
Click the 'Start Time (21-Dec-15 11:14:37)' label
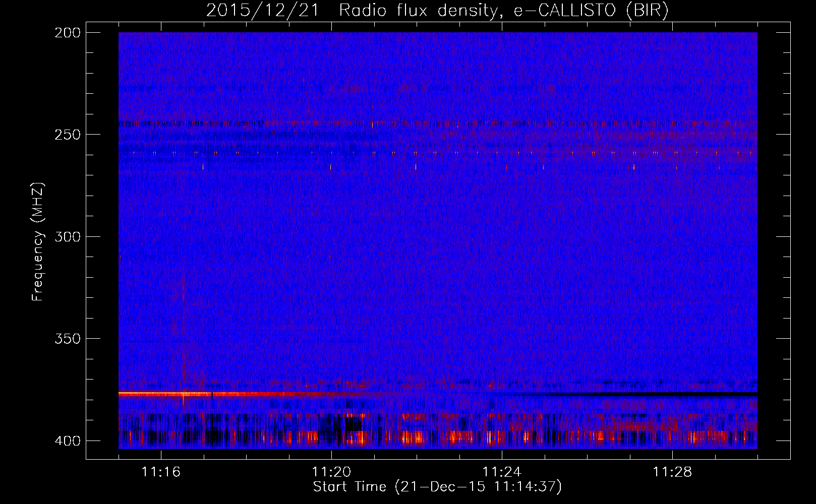[x=437, y=487]
